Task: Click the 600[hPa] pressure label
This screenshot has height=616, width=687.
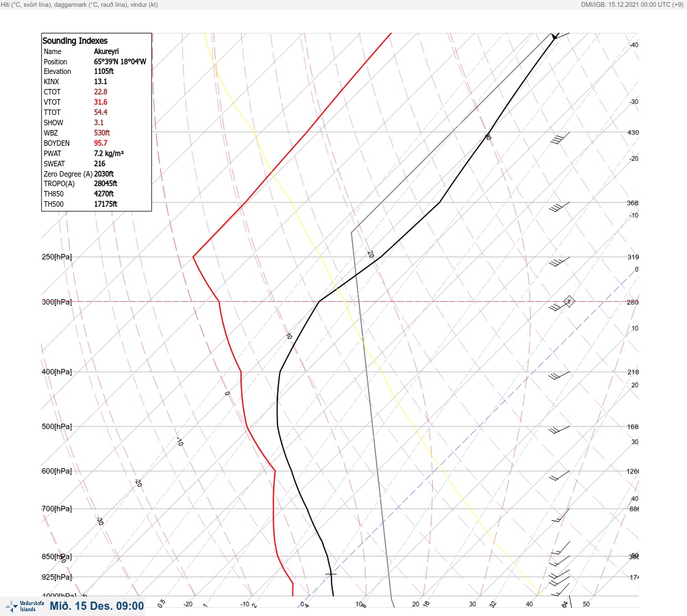Action: pyautogui.click(x=57, y=471)
